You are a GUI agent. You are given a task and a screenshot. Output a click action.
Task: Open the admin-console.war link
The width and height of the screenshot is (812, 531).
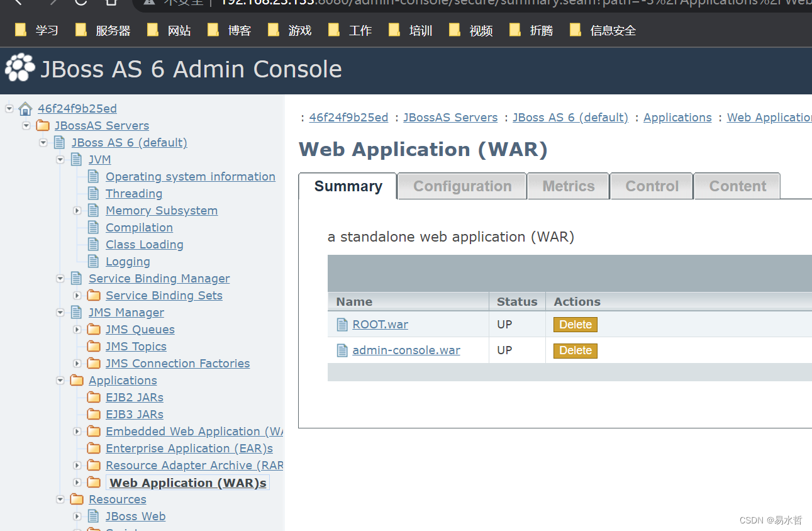click(406, 350)
